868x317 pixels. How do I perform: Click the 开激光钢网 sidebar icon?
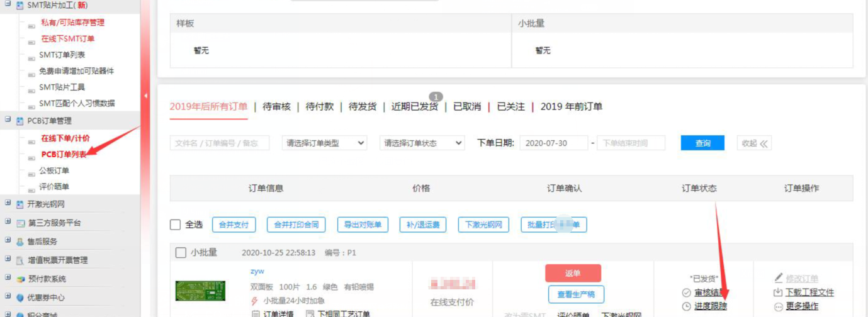point(21,204)
